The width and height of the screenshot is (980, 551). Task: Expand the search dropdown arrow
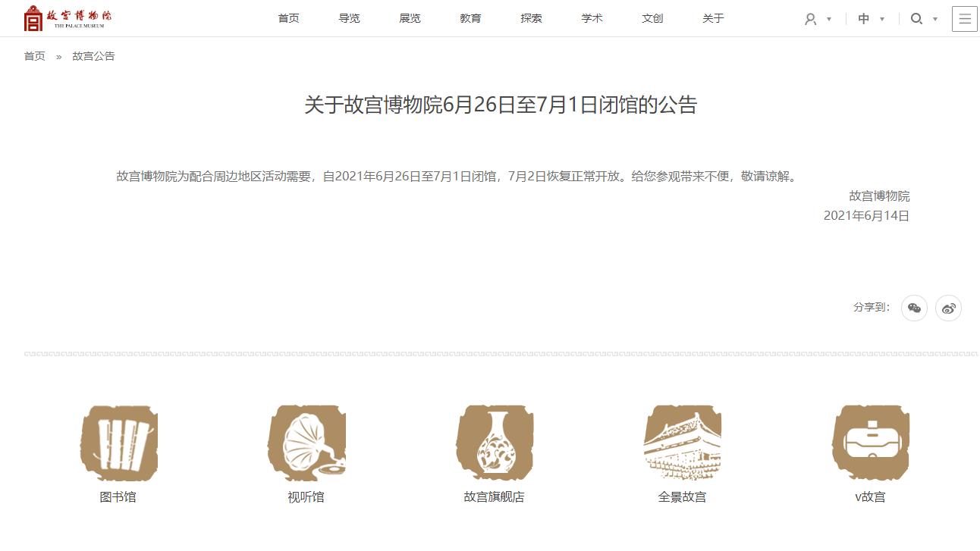point(935,19)
